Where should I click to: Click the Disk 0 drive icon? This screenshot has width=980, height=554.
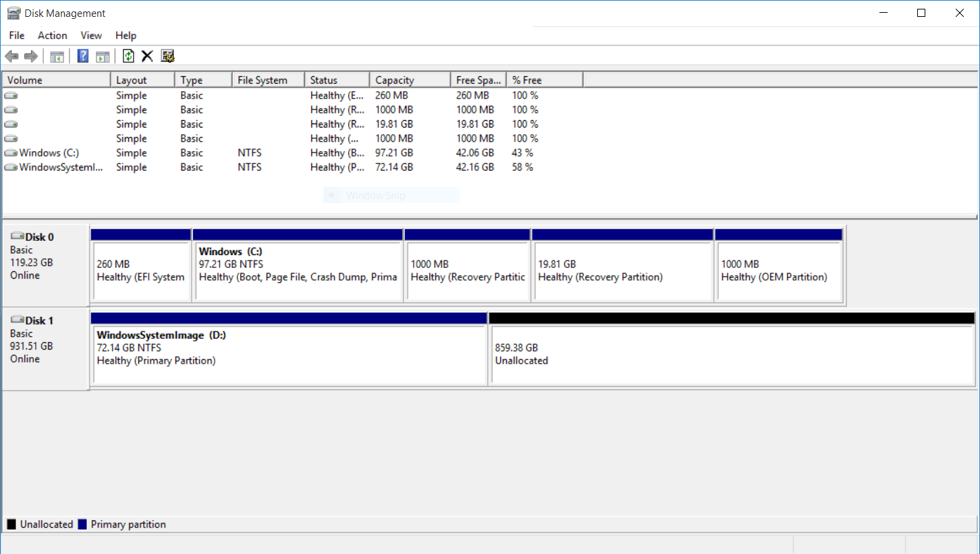point(18,236)
